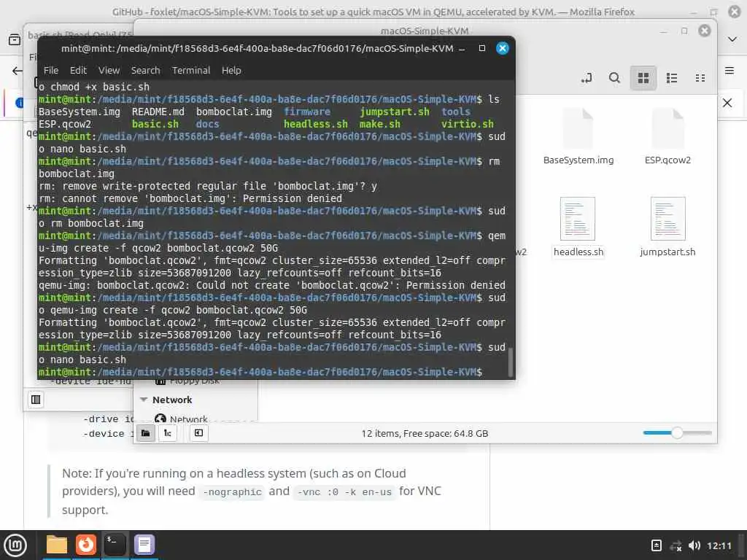Toggle side pane in the text editor window

pos(36,399)
